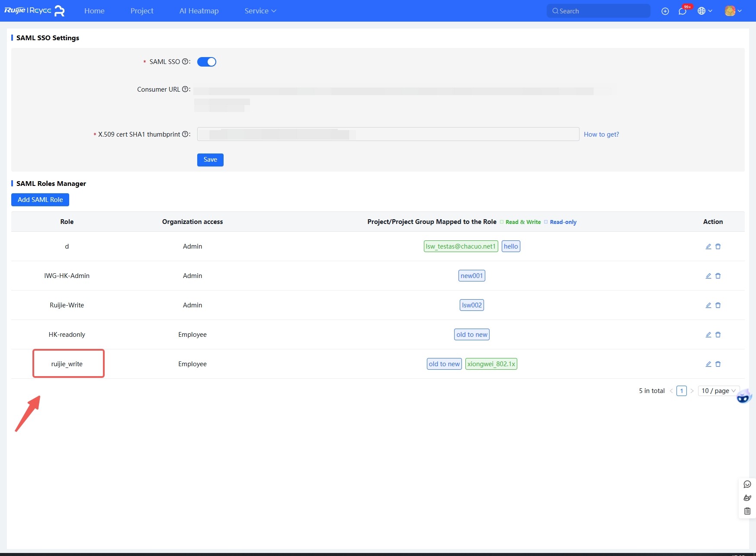Disable the SAML SSO toggle
This screenshot has width=756, height=556.
(207, 62)
